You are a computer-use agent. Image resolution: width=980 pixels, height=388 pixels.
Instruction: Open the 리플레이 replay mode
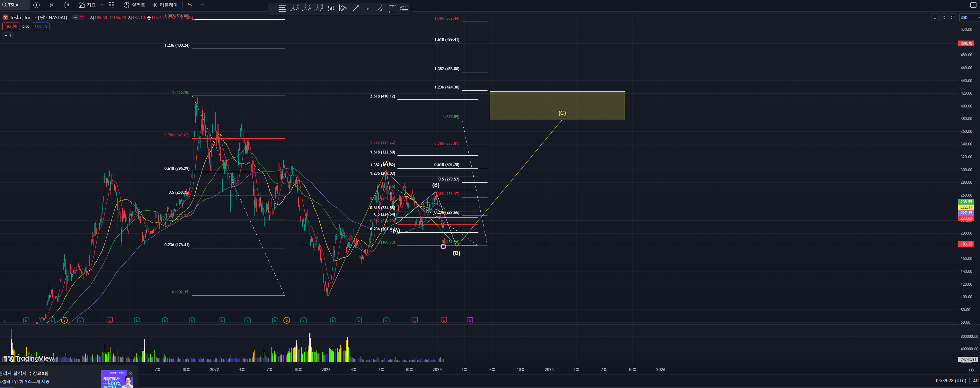click(x=165, y=5)
